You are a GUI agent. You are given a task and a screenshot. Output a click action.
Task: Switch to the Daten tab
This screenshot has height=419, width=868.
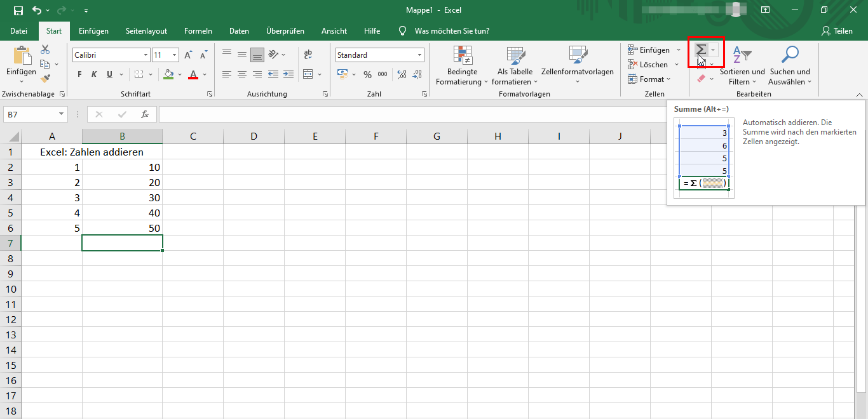click(239, 31)
